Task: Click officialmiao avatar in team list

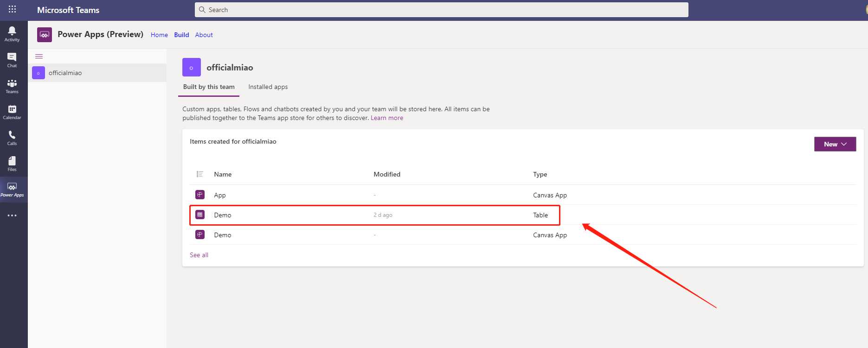Action: tap(39, 73)
